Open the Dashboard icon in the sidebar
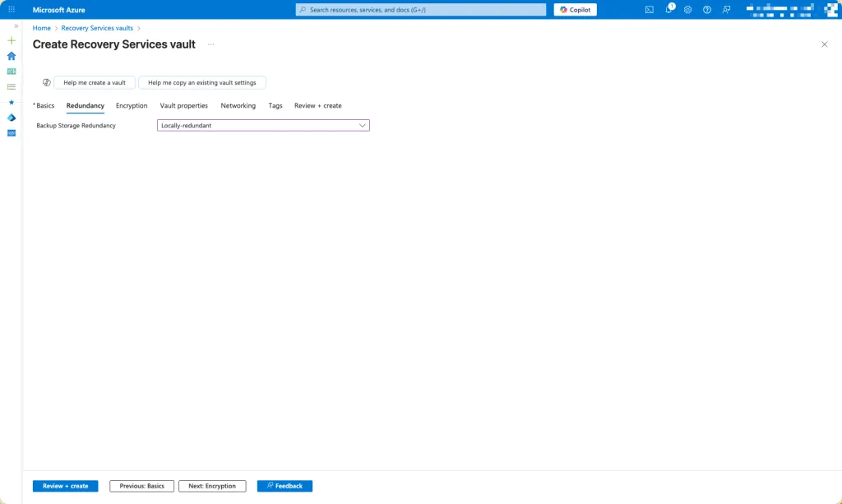 pyautogui.click(x=12, y=72)
